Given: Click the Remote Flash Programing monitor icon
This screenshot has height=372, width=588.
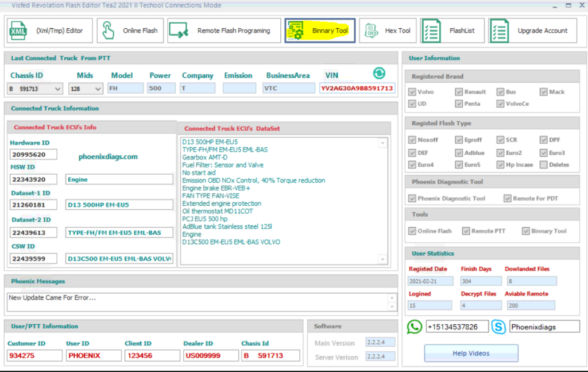Looking at the screenshot, I should pyautogui.click(x=179, y=30).
